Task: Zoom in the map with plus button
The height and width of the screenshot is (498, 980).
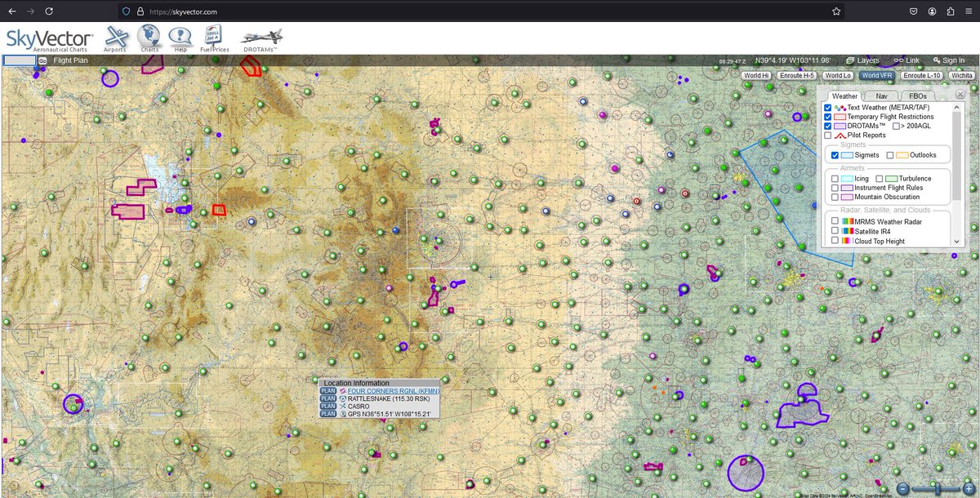Action: coord(967,488)
